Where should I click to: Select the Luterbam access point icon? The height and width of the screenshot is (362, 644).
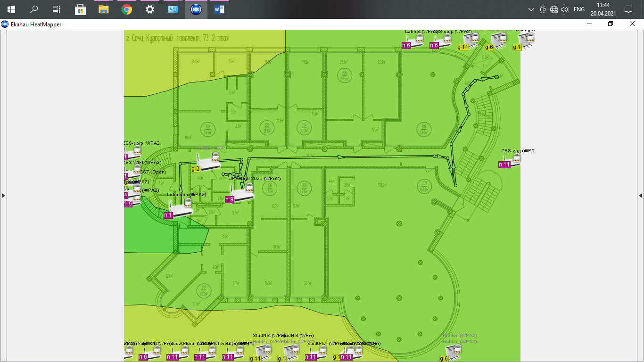[x=182, y=207]
